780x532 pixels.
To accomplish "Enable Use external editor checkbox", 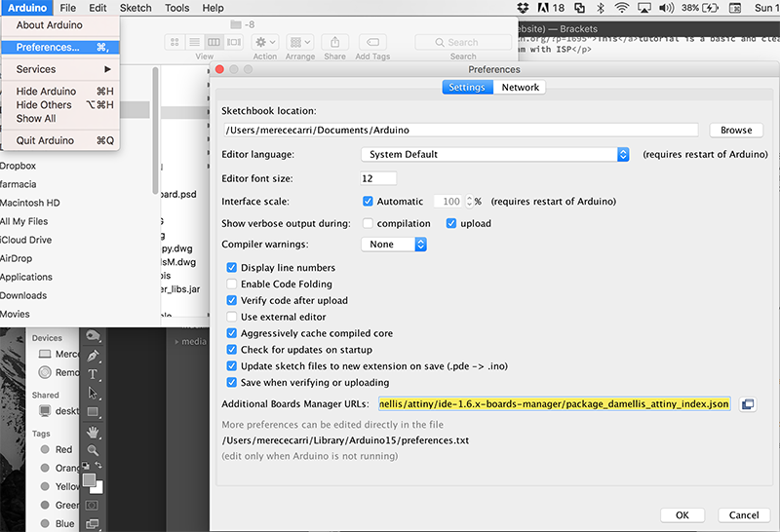I will coord(231,317).
